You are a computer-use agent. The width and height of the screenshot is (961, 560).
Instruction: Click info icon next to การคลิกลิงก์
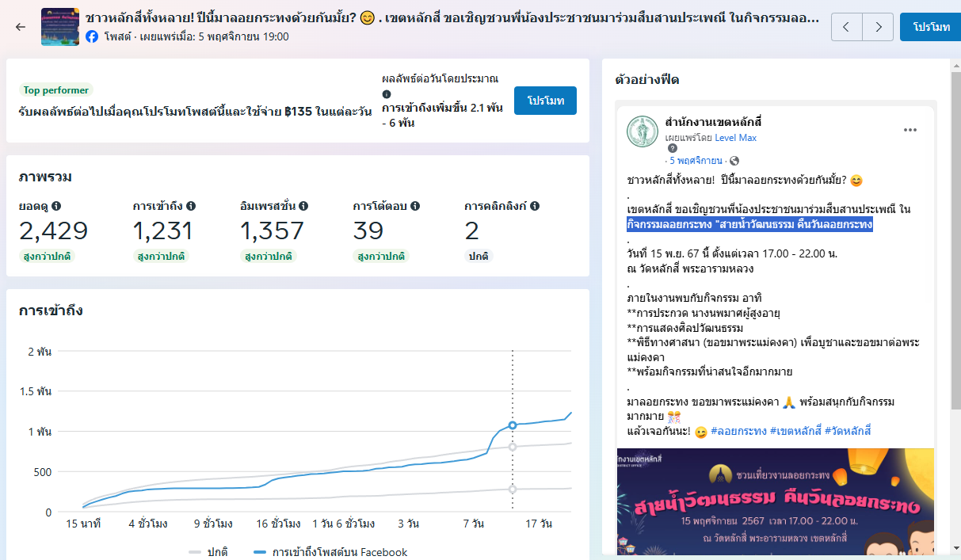pos(535,206)
